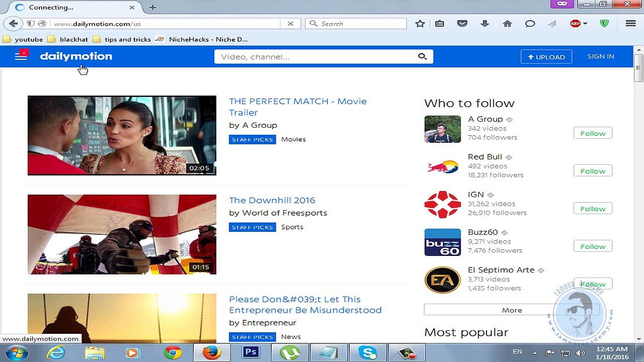Click the Sports category link
The height and width of the screenshot is (362, 644).
(292, 227)
